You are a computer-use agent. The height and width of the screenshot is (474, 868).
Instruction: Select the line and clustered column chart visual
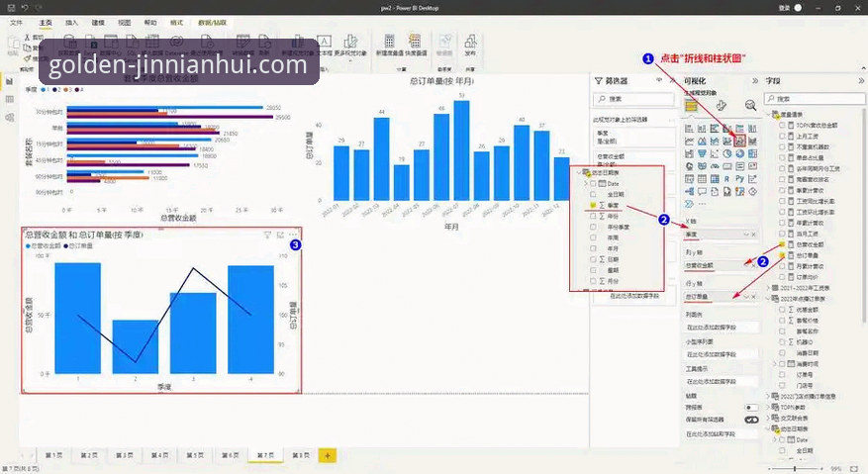point(740,141)
